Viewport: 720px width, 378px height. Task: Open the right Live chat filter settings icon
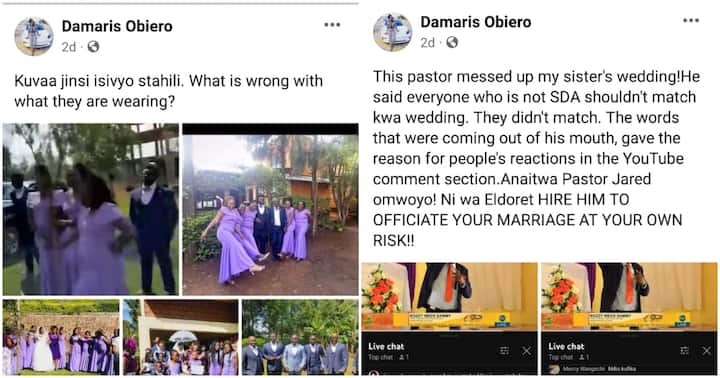click(x=684, y=351)
